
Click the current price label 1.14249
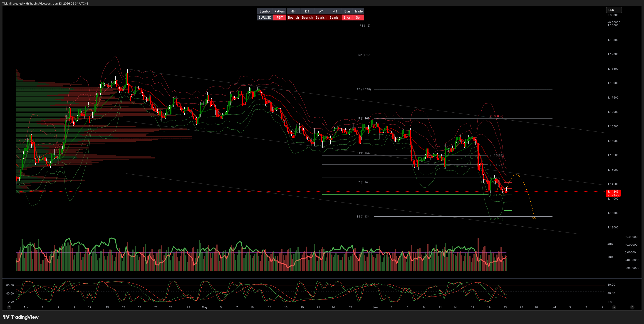pos(613,191)
